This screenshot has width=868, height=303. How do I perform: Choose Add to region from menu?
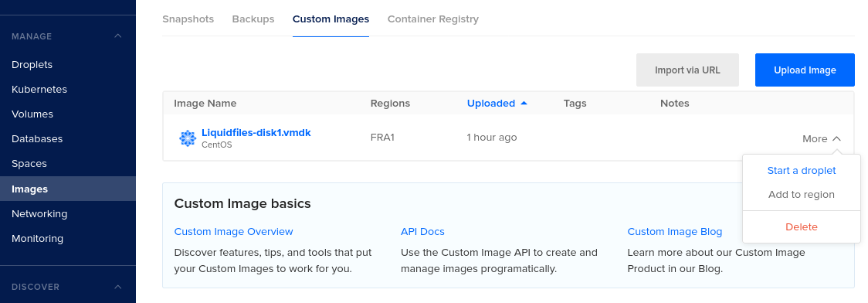coord(802,195)
